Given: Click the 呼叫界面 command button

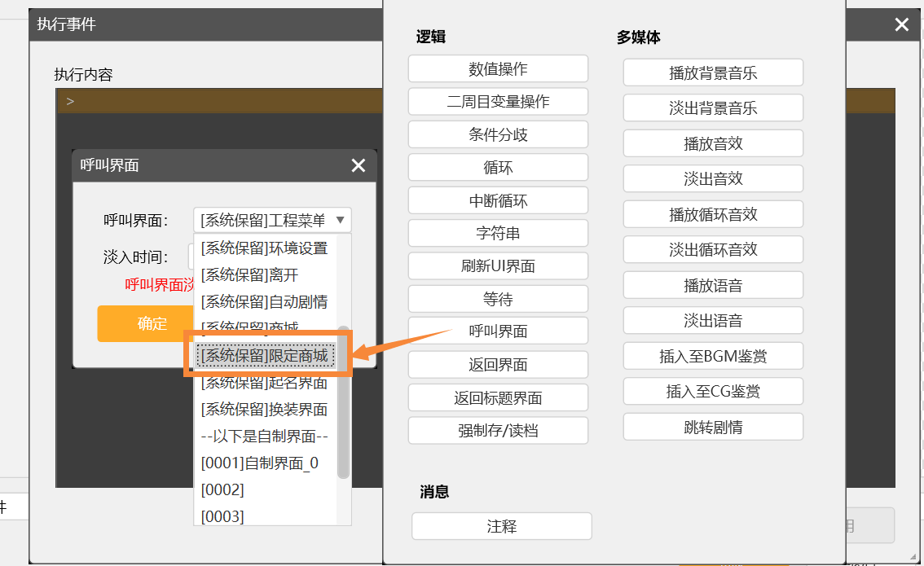Looking at the screenshot, I should 498,331.
